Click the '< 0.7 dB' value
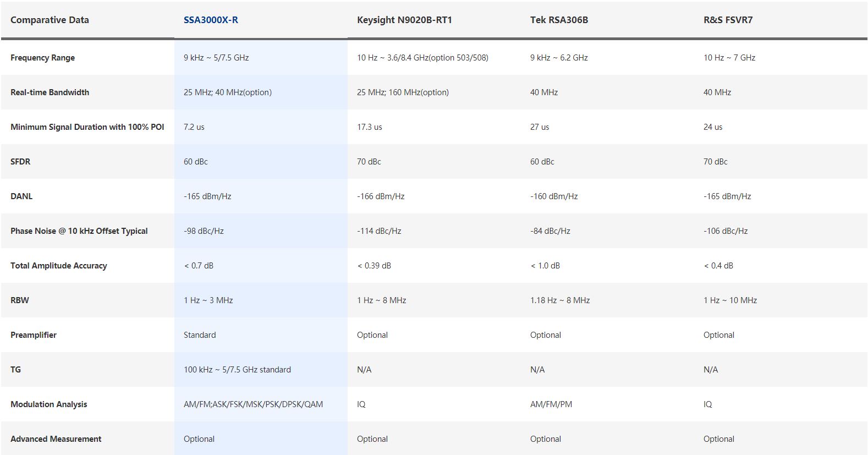The image size is (868, 455). coord(199,266)
